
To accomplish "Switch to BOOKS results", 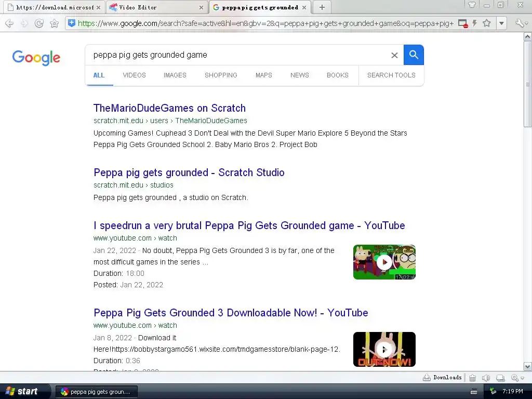I will (x=338, y=75).
